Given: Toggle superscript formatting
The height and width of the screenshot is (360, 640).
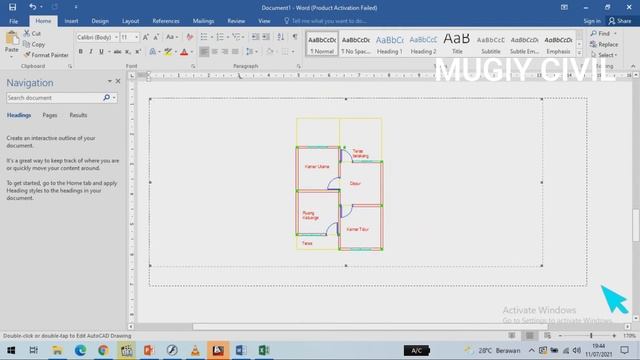Looking at the screenshot, I should pos(138,52).
